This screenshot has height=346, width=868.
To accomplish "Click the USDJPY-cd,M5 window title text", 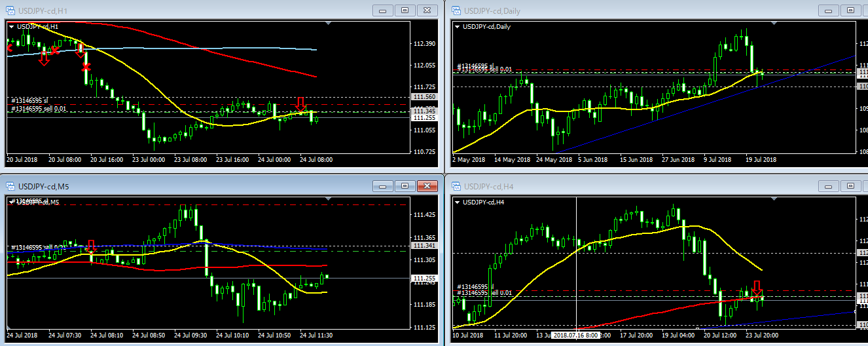I will 43,187.
